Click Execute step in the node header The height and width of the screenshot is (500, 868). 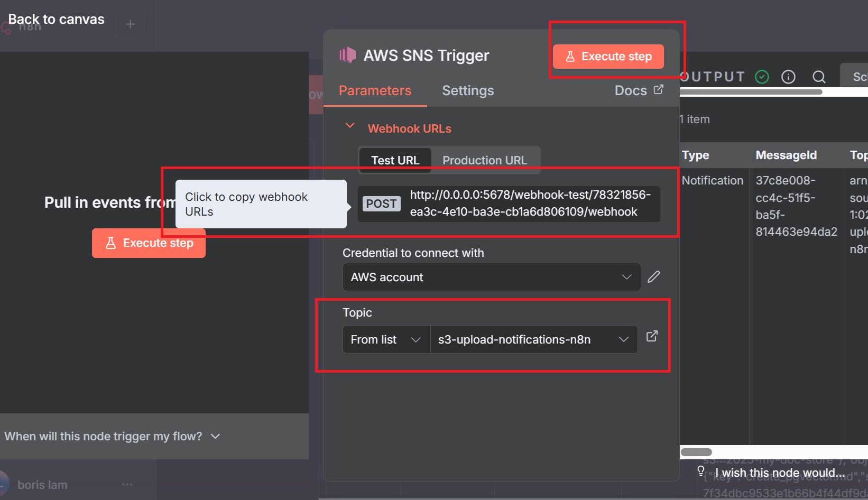tap(608, 57)
